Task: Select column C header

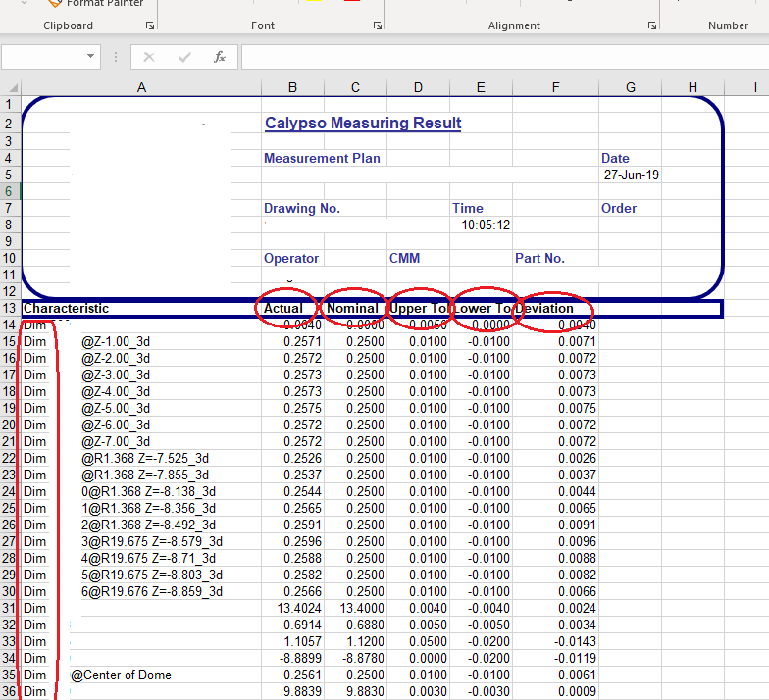Action: pyautogui.click(x=355, y=88)
